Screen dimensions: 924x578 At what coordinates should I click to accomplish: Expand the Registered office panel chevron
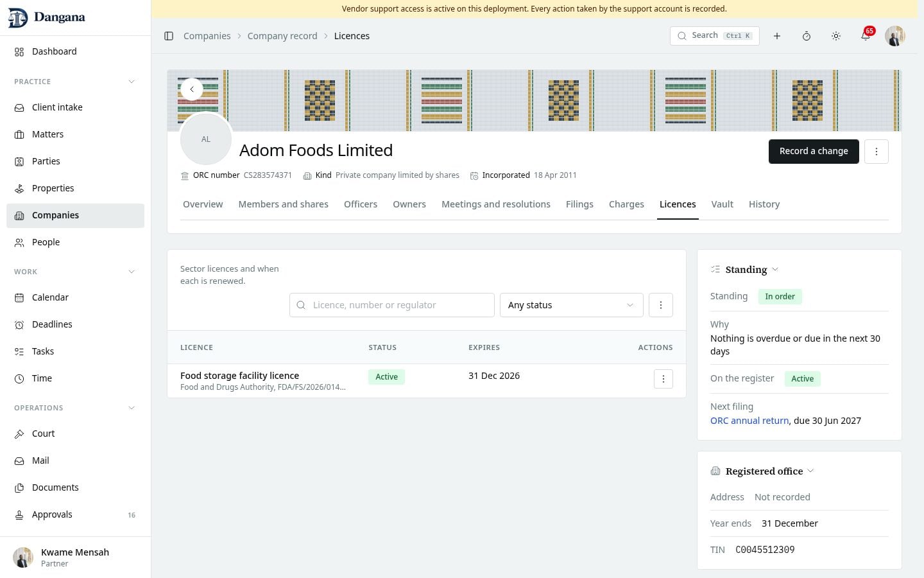click(x=810, y=471)
